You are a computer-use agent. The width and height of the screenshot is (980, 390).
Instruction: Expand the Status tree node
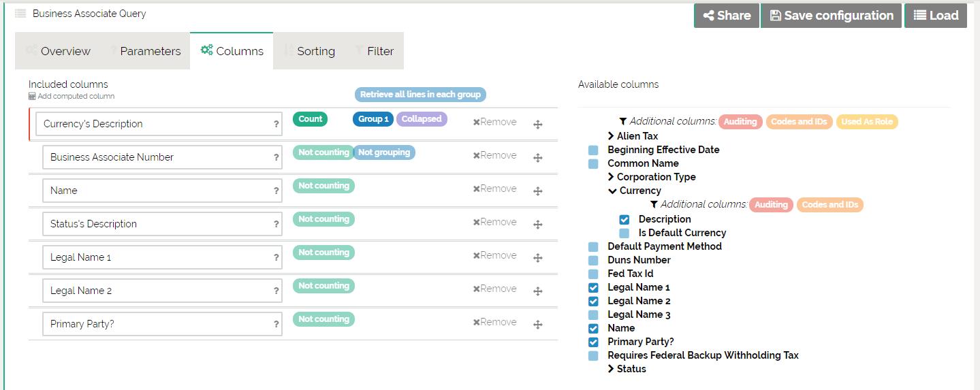point(611,369)
